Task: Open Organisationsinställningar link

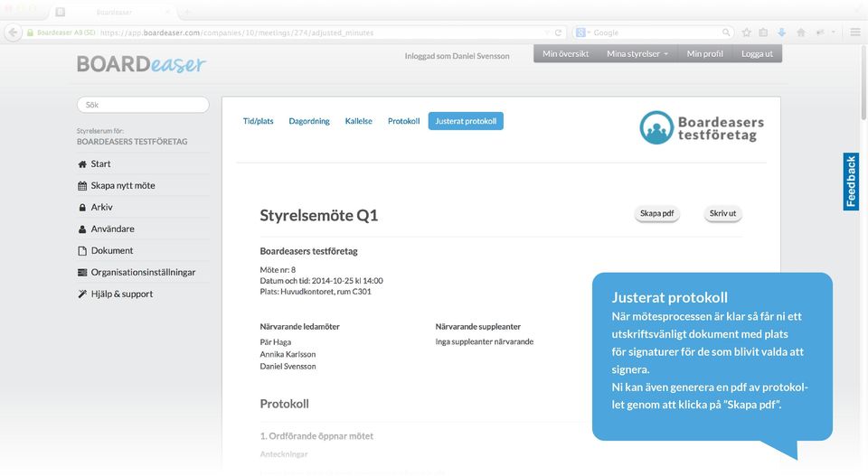Action: 143,272
